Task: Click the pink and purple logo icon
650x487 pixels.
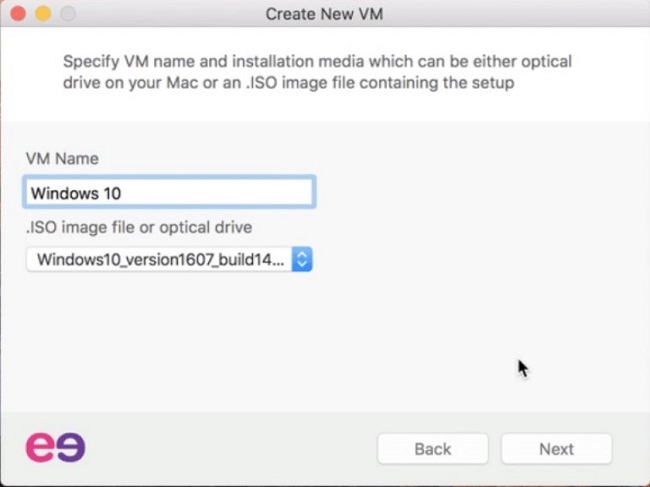Action: pos(55,447)
